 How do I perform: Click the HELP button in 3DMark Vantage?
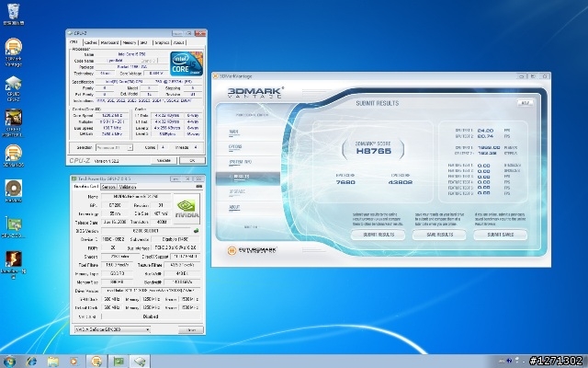coord(525,103)
